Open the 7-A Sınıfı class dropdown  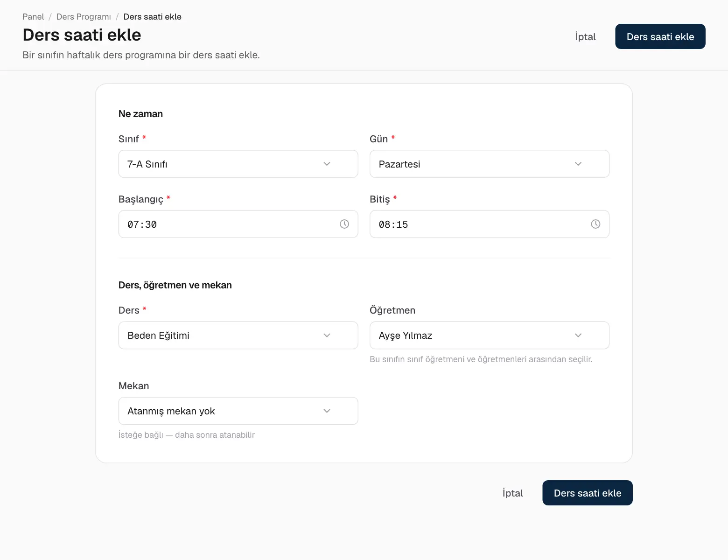238,164
